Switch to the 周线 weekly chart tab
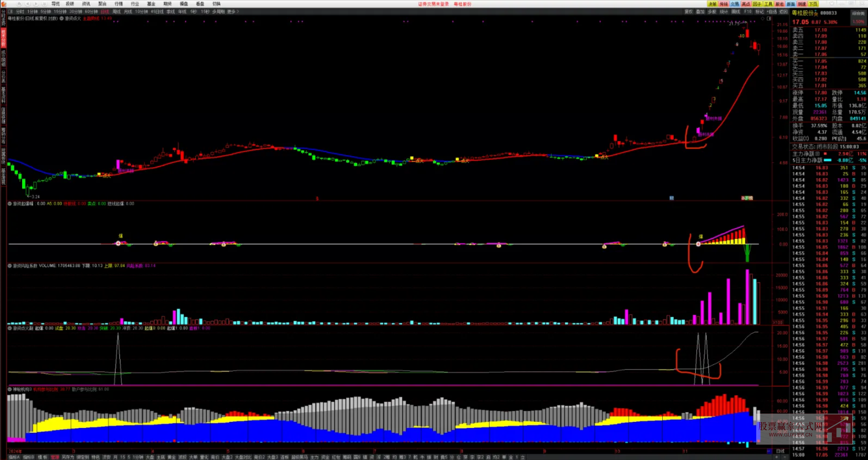The width and height of the screenshot is (868, 460). [x=116, y=11]
